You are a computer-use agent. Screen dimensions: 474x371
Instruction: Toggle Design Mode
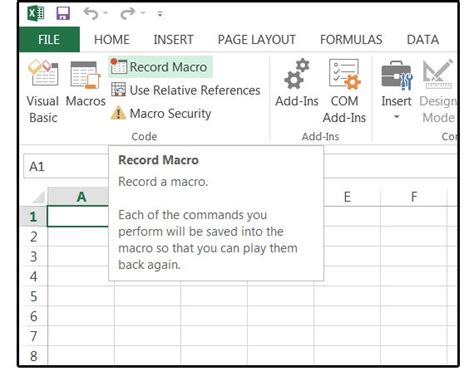click(x=438, y=91)
